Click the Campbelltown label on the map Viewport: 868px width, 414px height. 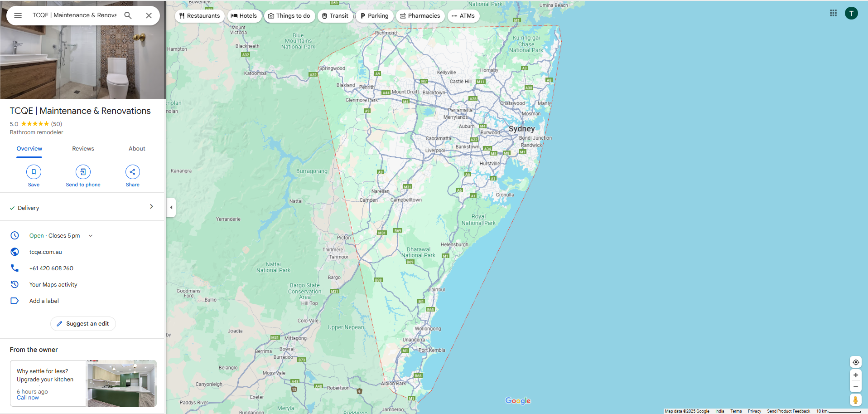[406, 200]
